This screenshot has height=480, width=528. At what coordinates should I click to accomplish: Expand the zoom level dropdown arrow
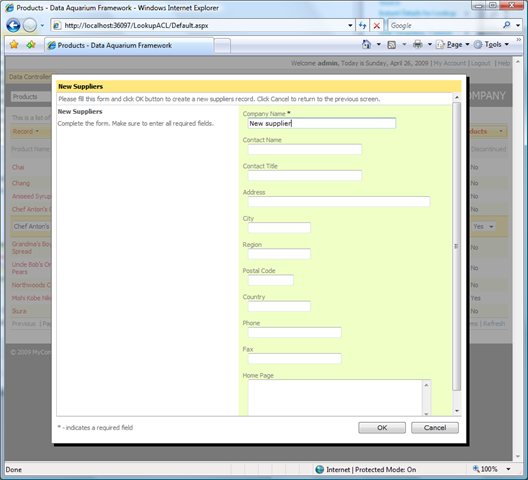[x=508, y=469]
